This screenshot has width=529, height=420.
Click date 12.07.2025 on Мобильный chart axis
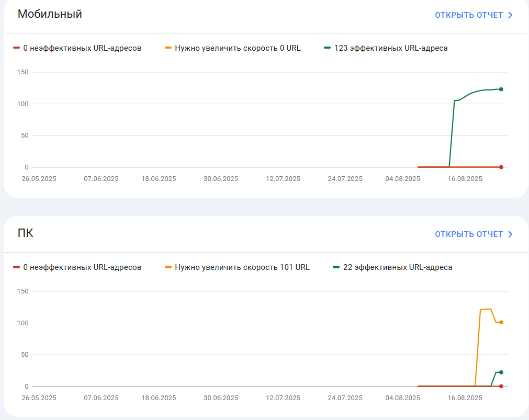[x=283, y=179]
